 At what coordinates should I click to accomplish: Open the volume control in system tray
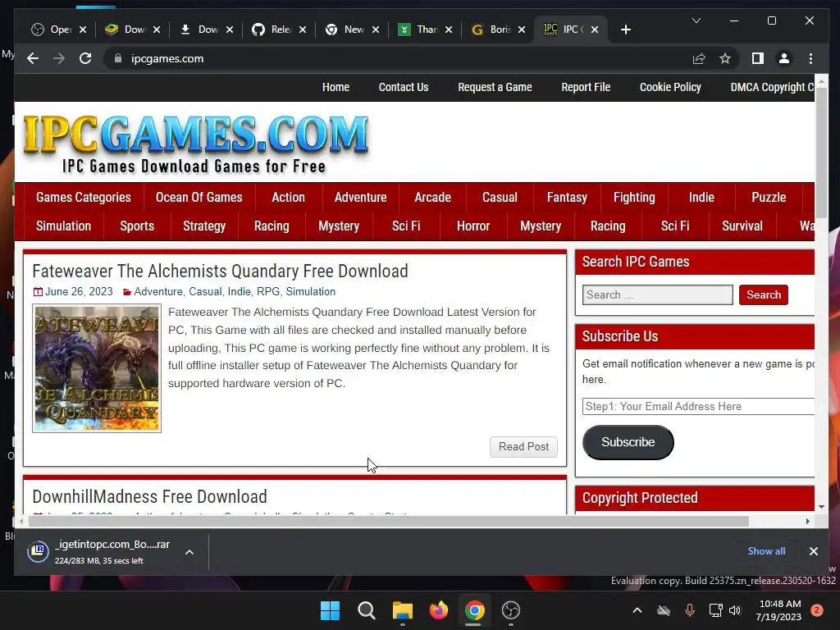735,610
